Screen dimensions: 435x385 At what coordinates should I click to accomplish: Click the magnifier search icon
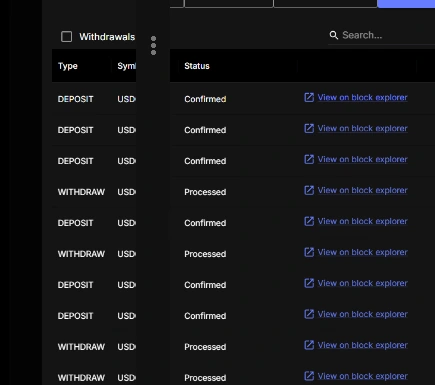pos(334,35)
